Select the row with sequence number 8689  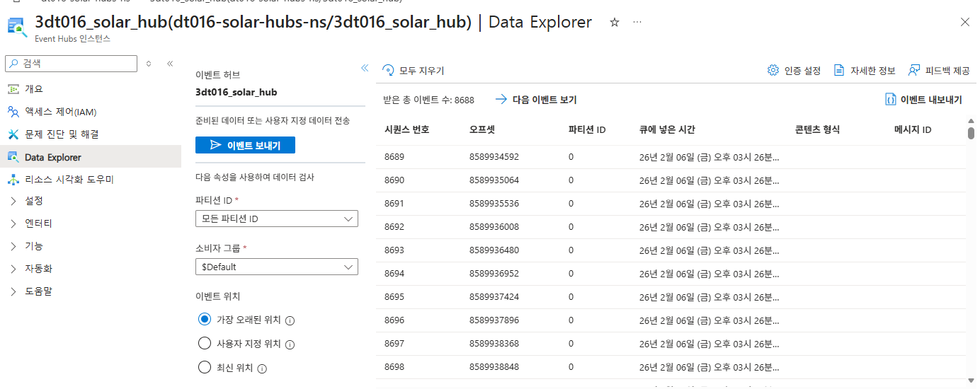tap(671, 157)
